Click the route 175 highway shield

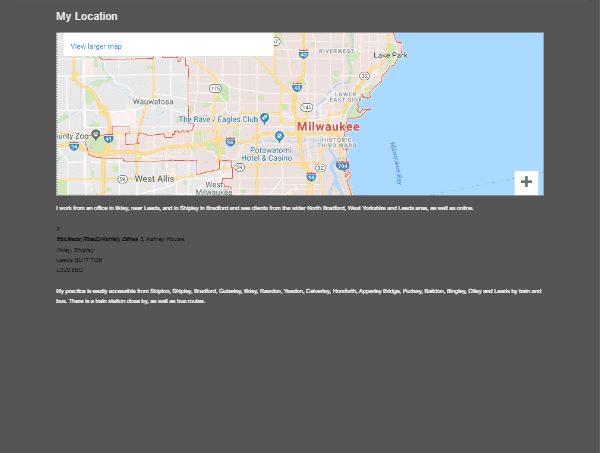point(215,88)
